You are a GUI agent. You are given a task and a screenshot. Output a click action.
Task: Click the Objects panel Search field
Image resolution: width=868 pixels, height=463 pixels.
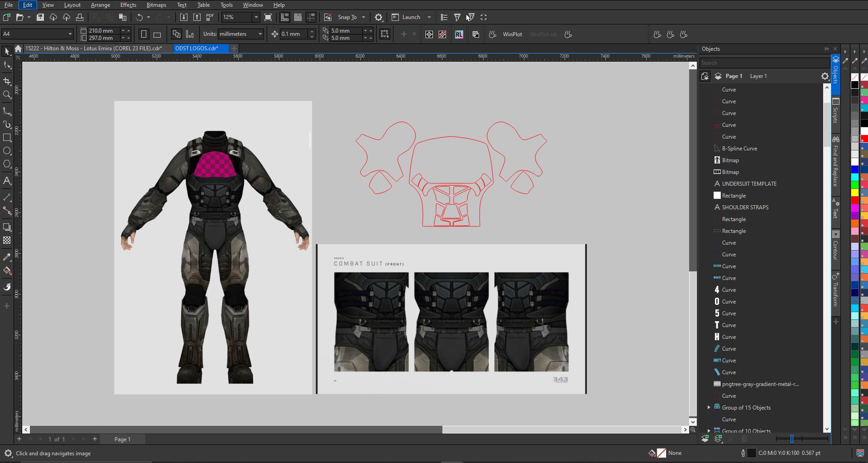pos(765,63)
